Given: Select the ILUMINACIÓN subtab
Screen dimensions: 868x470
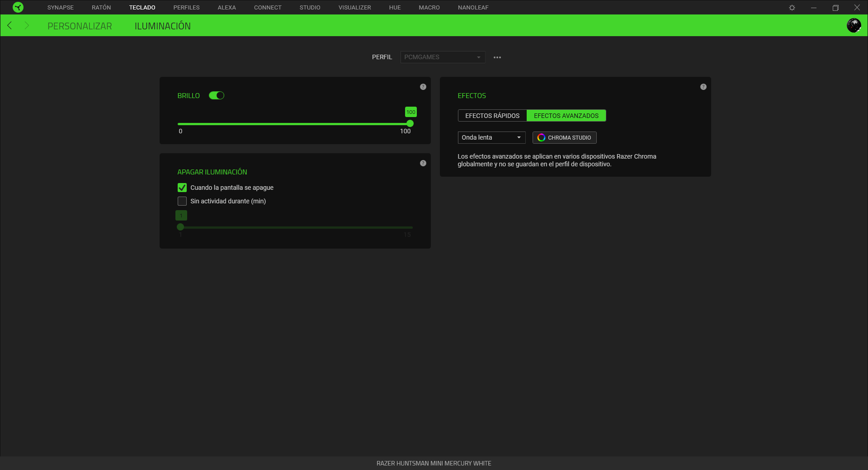Looking at the screenshot, I should coord(163,26).
